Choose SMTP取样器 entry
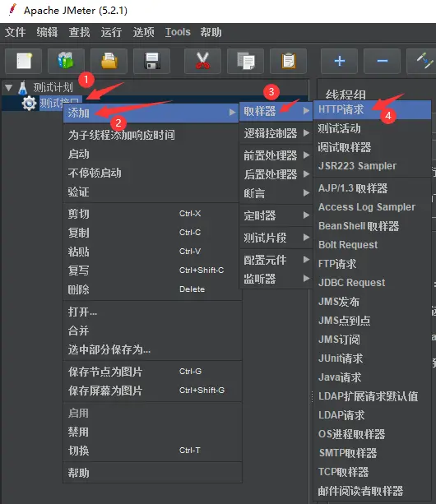 [x=372, y=453]
